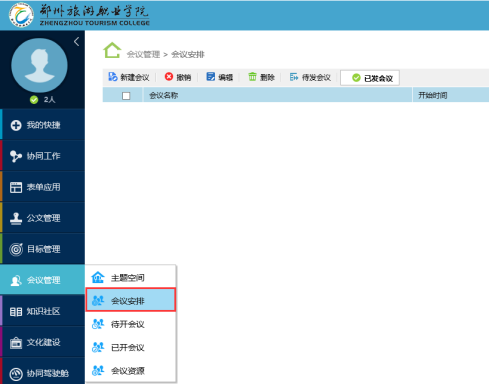
Task: Open 公文管理 from the sidebar
Action: [x=42, y=218]
